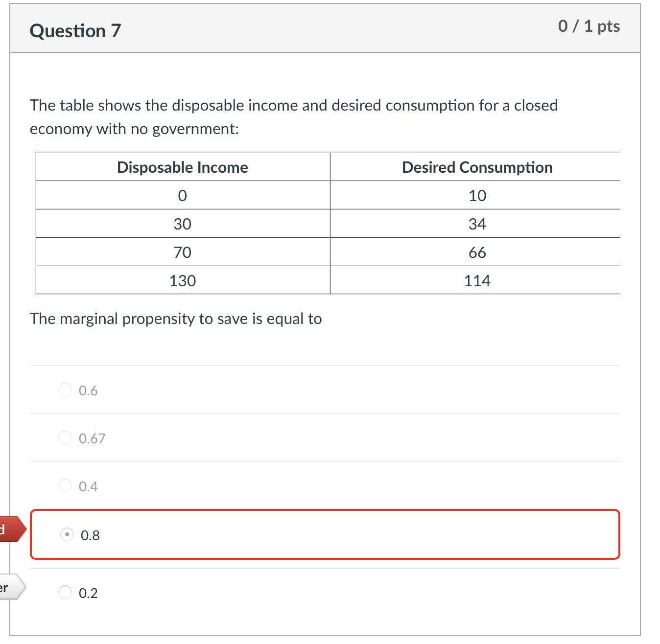Click the 0 / 1 pts score label
This screenshot has width=660, height=644.
pos(589,26)
